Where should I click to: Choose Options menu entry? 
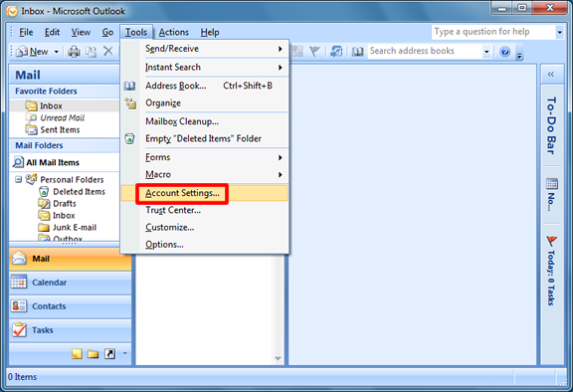205,245
